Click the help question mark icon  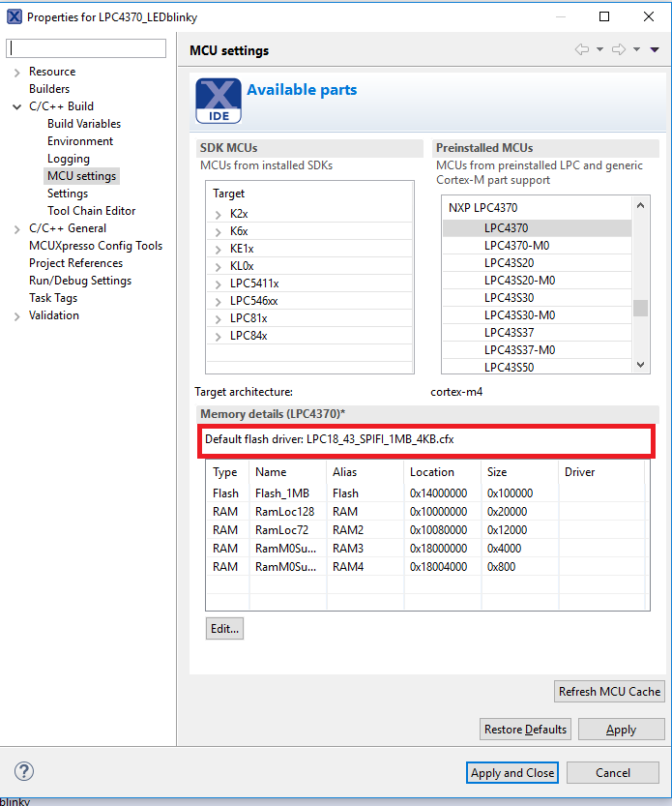[x=24, y=771]
